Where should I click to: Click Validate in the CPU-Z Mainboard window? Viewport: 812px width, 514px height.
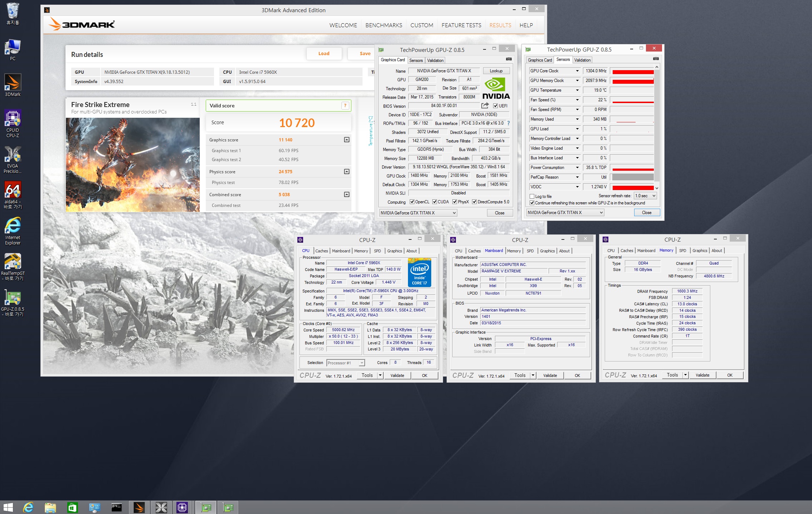(550, 375)
